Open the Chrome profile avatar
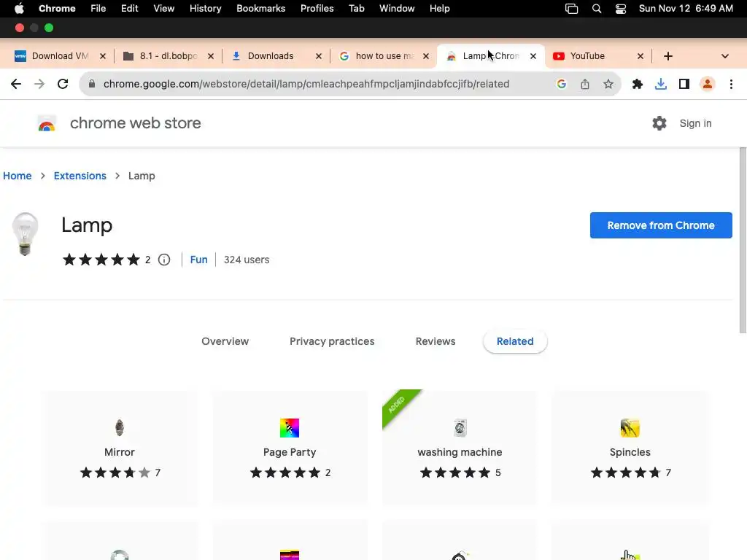This screenshot has height=560, width=747. click(x=708, y=84)
